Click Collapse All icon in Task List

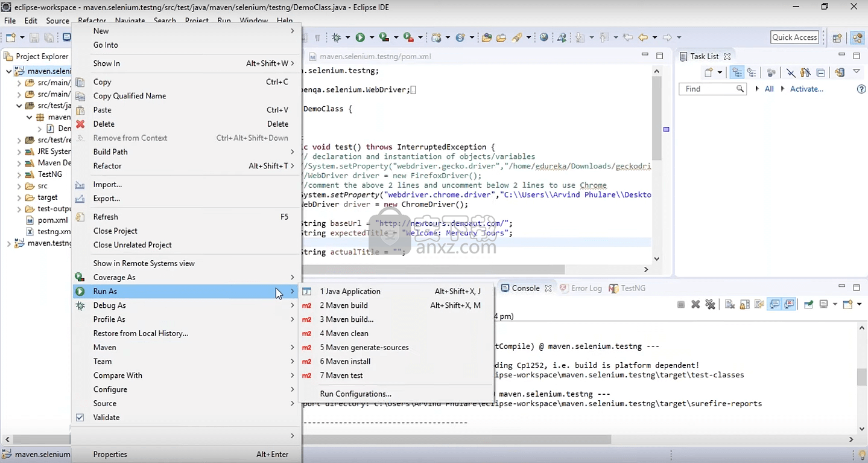click(x=820, y=72)
